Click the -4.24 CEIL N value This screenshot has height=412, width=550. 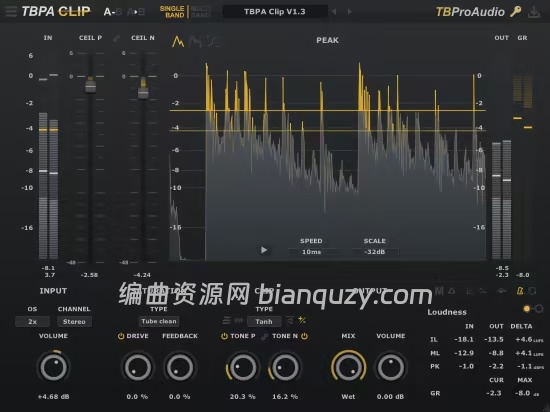(142, 275)
